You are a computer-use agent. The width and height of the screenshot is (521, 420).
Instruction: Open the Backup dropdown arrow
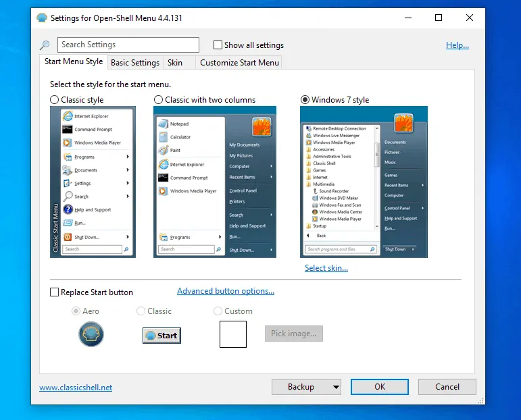(x=336, y=387)
